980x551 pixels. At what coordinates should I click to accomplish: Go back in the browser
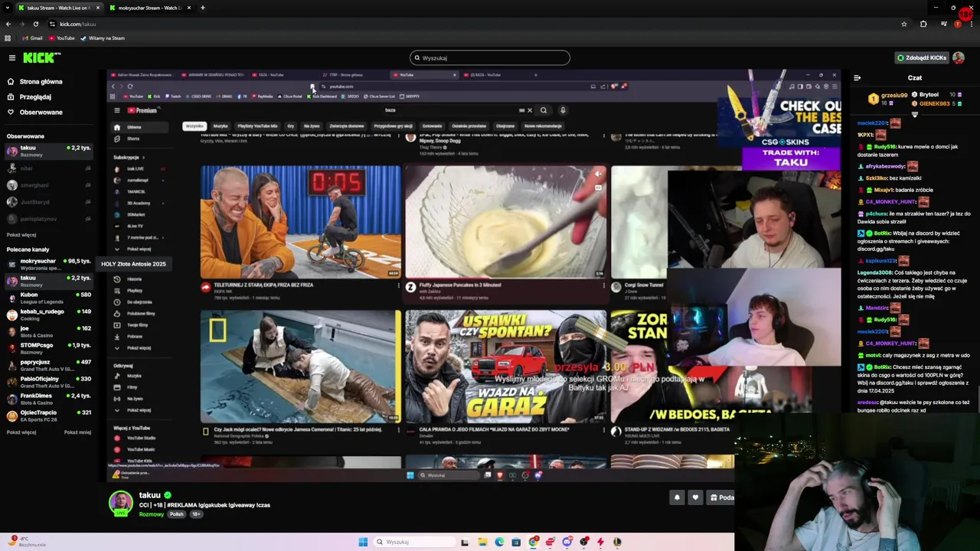click(x=8, y=24)
